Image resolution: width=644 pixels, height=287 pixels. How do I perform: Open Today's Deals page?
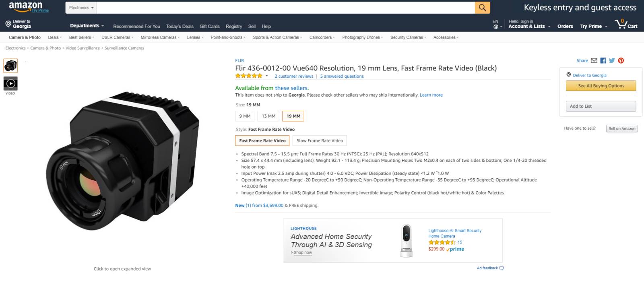(x=180, y=27)
